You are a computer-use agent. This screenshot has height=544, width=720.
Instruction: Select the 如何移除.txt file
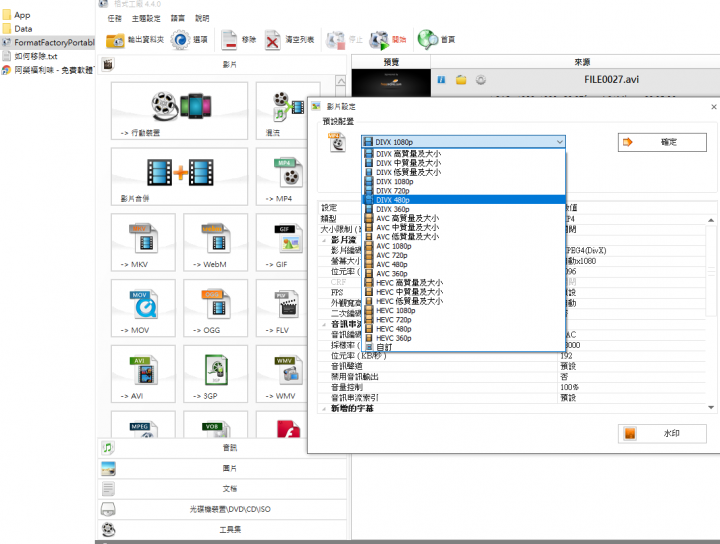pyautogui.click(x=30, y=56)
